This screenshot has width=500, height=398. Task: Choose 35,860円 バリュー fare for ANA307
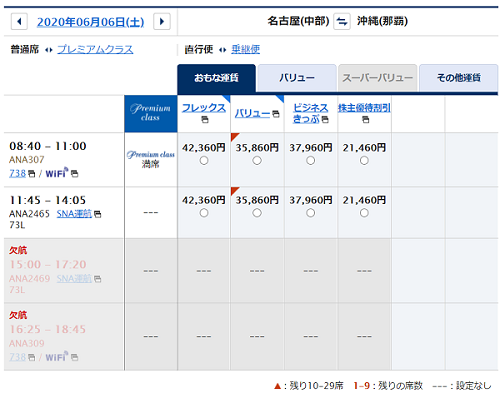[257, 161]
